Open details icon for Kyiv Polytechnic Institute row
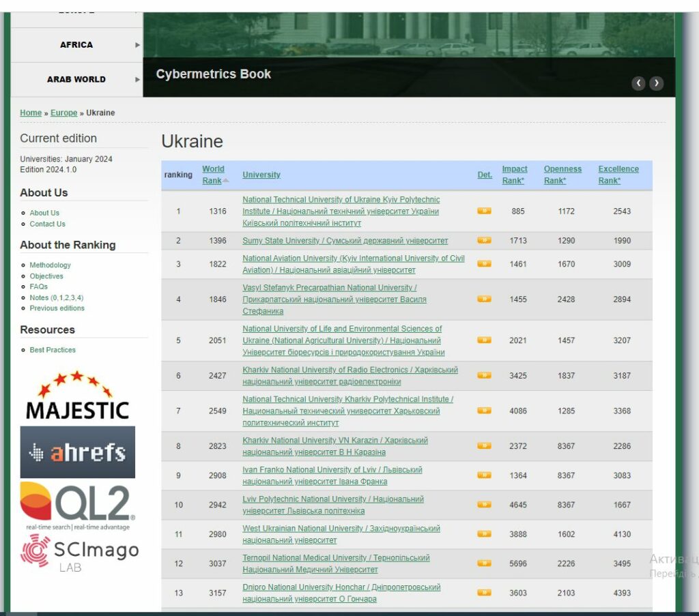Image resolution: width=699 pixels, height=616 pixels. [484, 211]
